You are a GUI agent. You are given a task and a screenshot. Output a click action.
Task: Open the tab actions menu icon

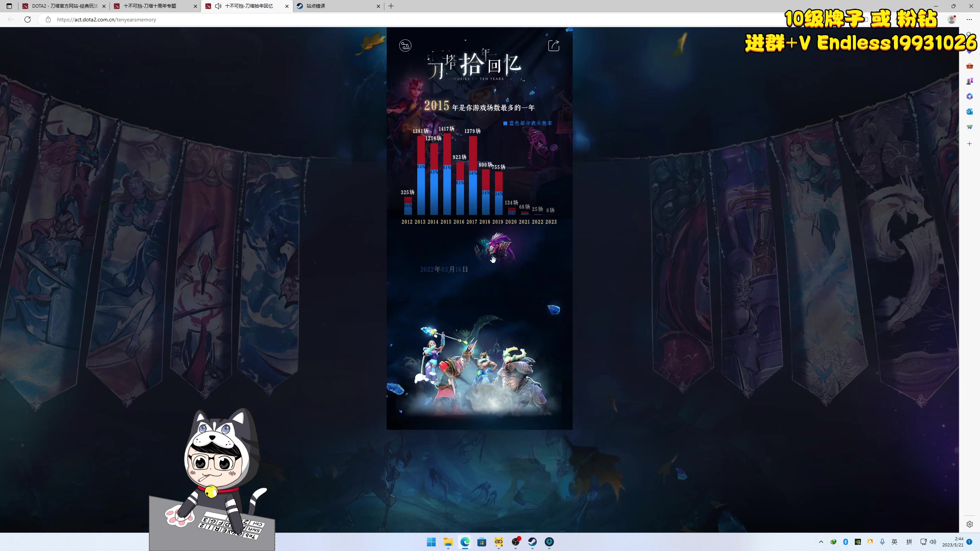[x=9, y=6]
